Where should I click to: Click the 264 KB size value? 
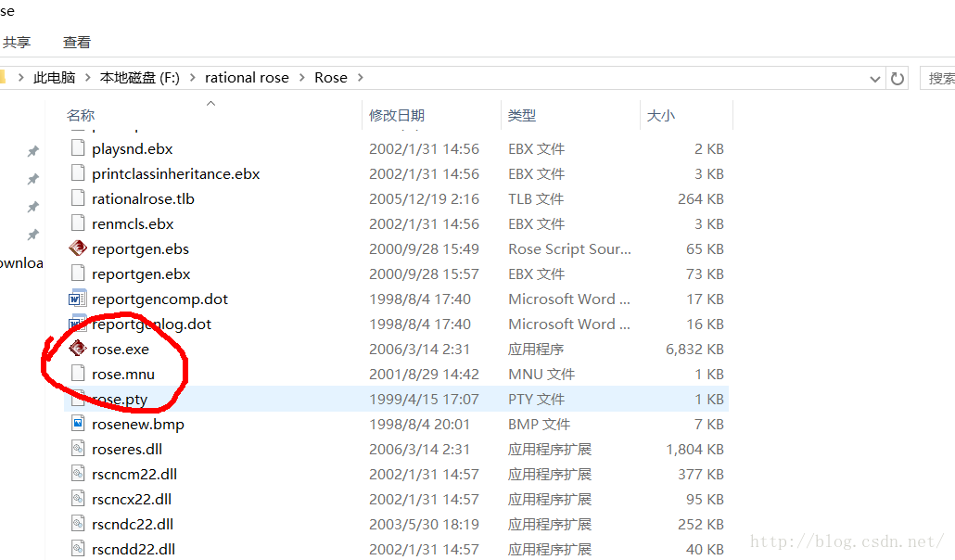click(x=700, y=198)
